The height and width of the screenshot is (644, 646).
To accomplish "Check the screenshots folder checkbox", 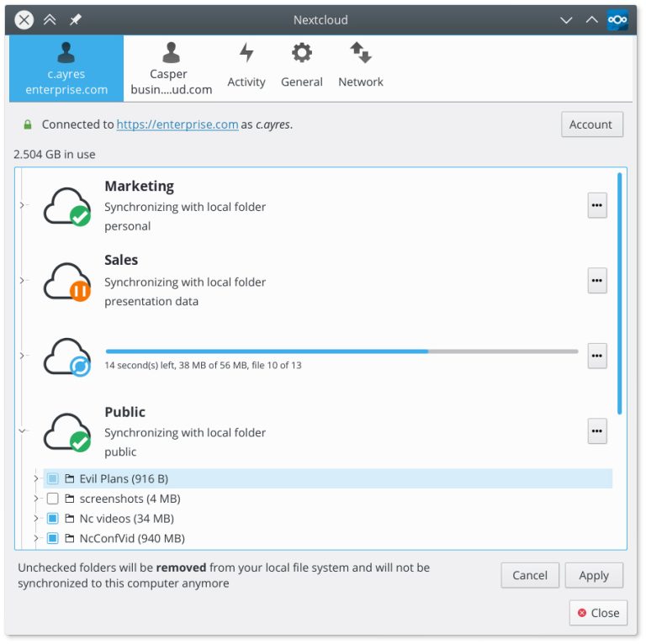I will coord(53,499).
